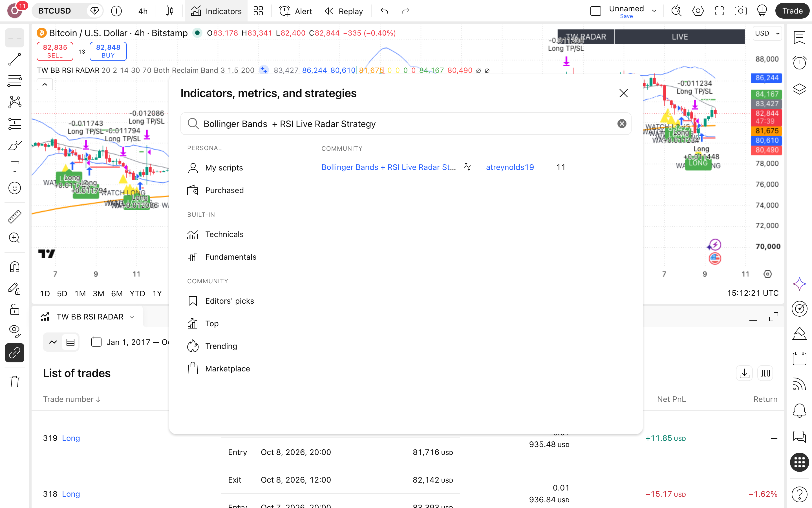Select the text annotation tool
This screenshot has width=812, height=508.
coord(14,167)
